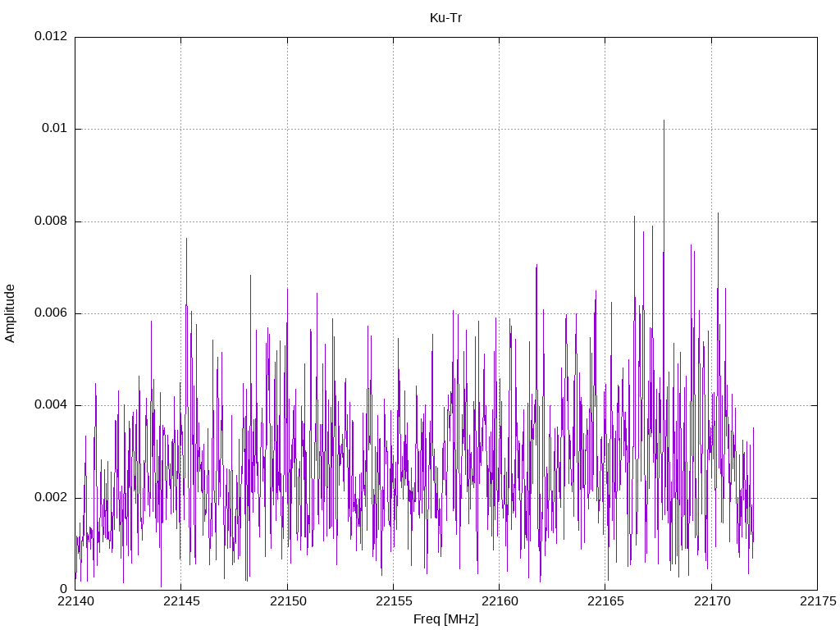Click the x-axis tick label 22140
Viewport: 840px width, 630px height.
(x=75, y=601)
